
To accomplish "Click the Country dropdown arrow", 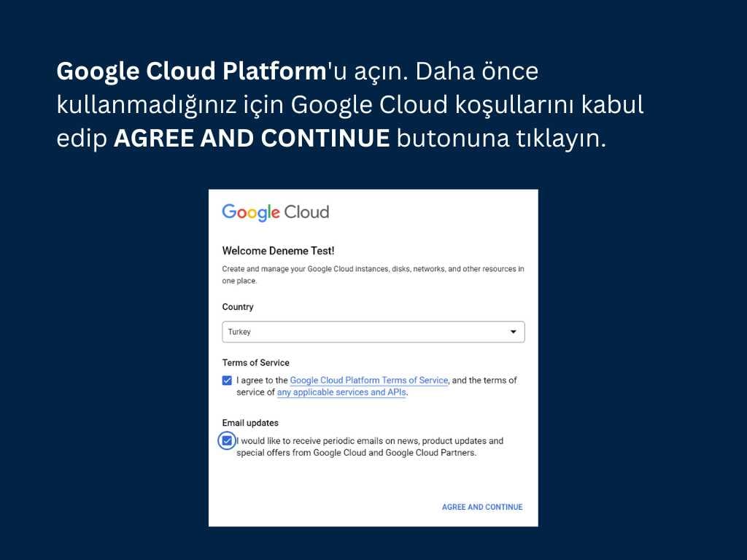I will point(513,332).
